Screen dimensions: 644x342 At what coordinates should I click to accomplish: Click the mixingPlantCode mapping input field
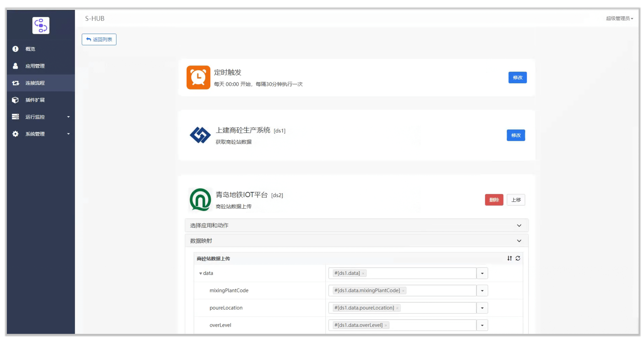tap(402, 291)
